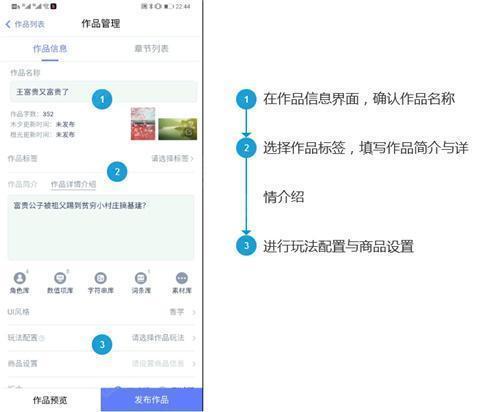Switch to the 章节列表 tab
480x412 pixels.
[x=151, y=49]
